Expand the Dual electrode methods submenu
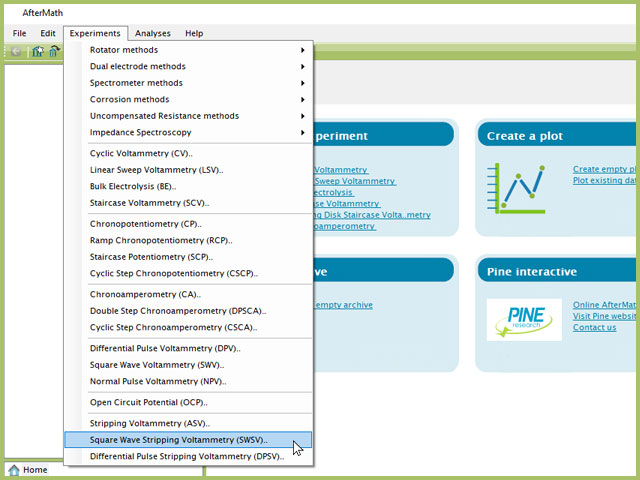 click(189, 67)
